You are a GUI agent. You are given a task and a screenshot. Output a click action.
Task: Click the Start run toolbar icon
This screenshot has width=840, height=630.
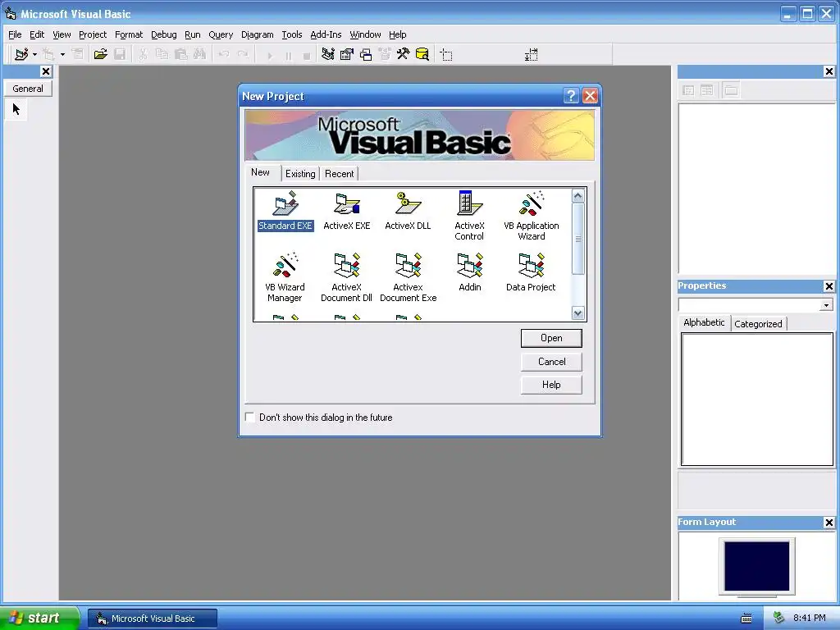tap(269, 55)
